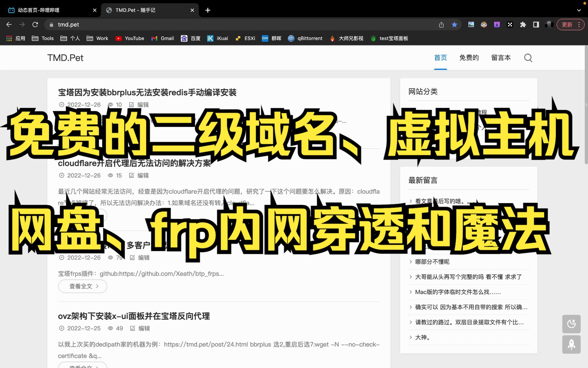Open the browser side panel icon
Screen dimensions: 588x368
click(x=536, y=25)
